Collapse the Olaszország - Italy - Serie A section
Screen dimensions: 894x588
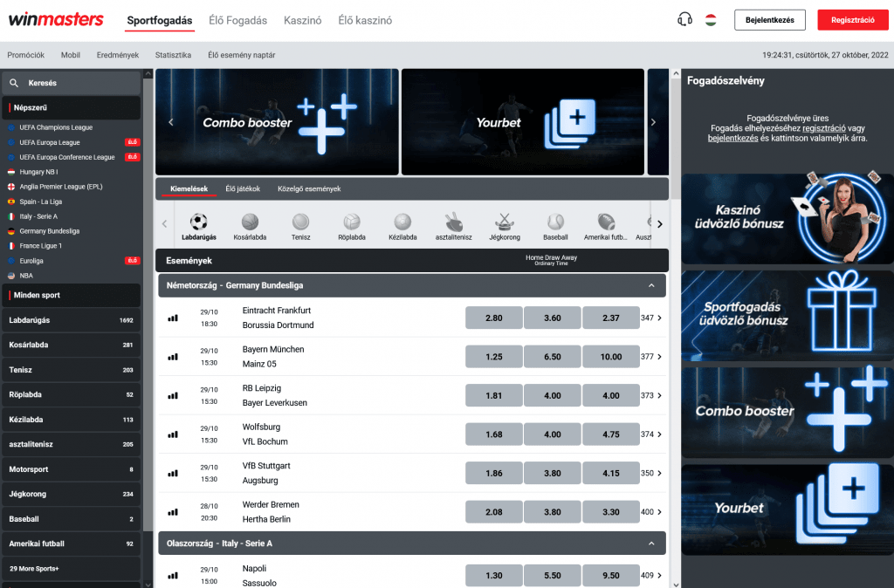pyautogui.click(x=651, y=544)
